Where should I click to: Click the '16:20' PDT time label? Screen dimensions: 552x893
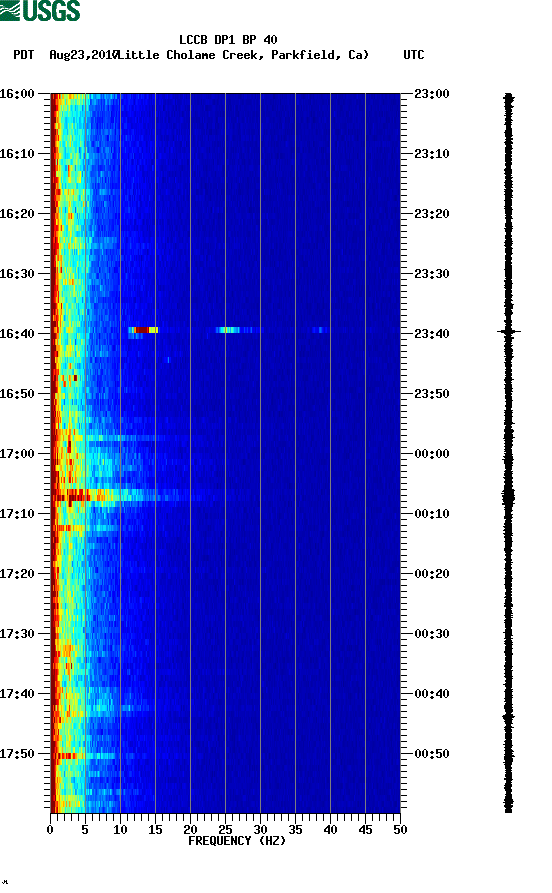pyautogui.click(x=17, y=214)
